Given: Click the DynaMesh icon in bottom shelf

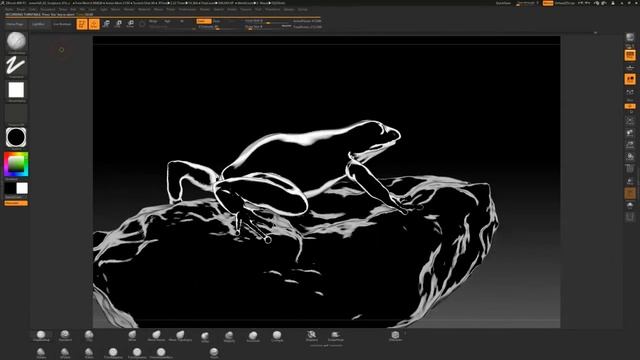Looking at the screenshot, I should pyautogui.click(x=336, y=336).
